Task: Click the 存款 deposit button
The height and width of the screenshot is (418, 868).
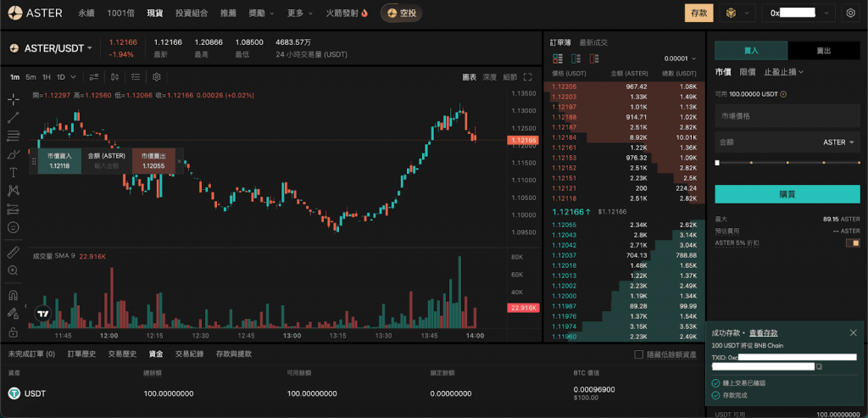Action: point(698,13)
